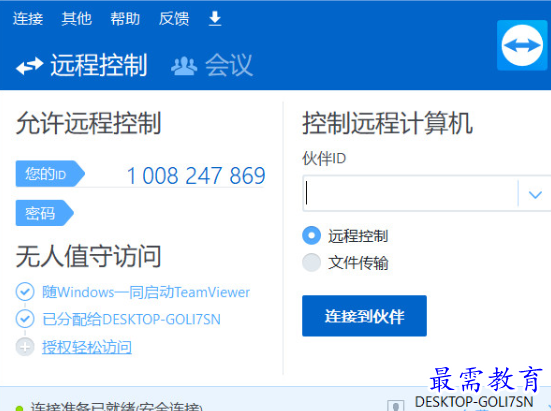
Task: Click the checkmark icon beside 随Windows一同启动TeamViewer
Action: pos(25,292)
